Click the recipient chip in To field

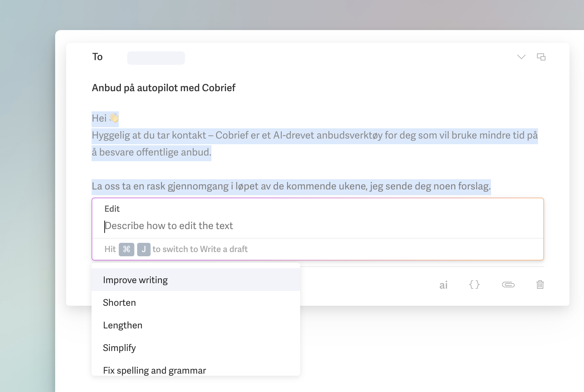(156, 58)
